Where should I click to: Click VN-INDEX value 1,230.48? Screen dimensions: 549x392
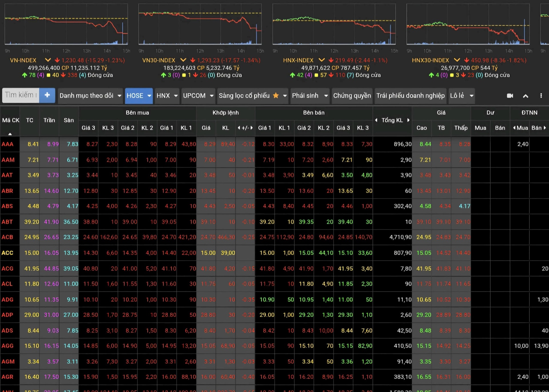(73, 60)
